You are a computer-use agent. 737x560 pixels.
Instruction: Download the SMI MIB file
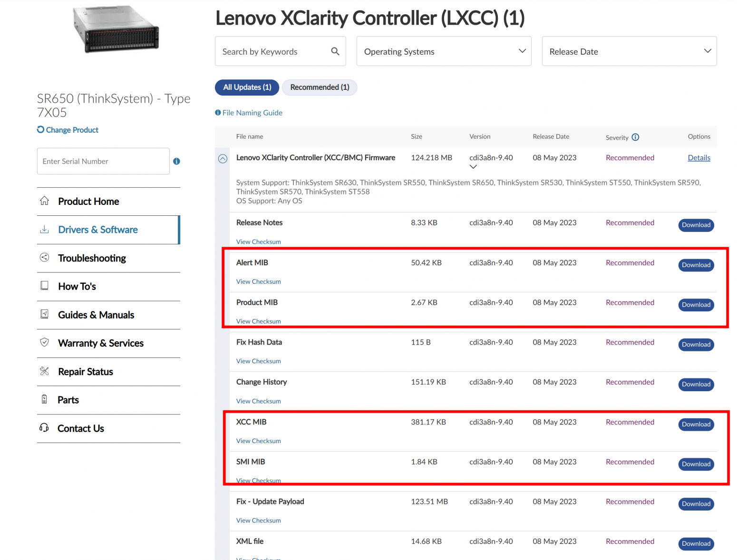pyautogui.click(x=696, y=464)
